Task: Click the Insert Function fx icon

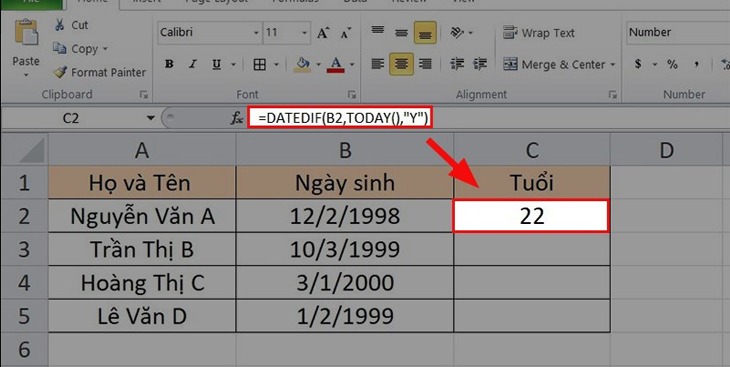Action: pyautogui.click(x=237, y=118)
